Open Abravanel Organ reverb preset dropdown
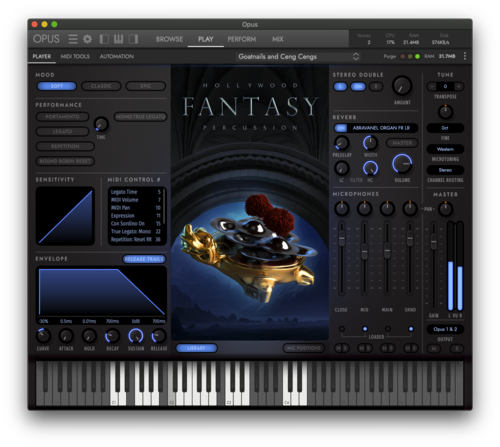This screenshot has width=500, height=447. [382, 128]
